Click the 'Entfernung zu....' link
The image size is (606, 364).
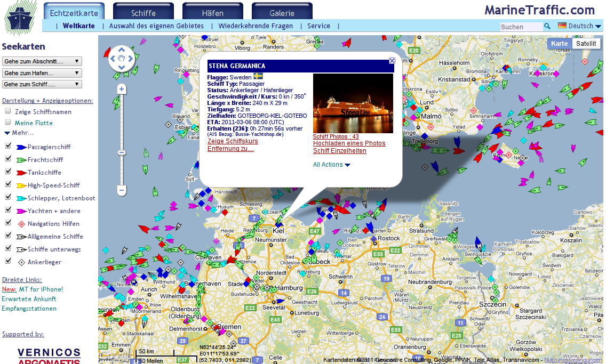[x=231, y=149]
